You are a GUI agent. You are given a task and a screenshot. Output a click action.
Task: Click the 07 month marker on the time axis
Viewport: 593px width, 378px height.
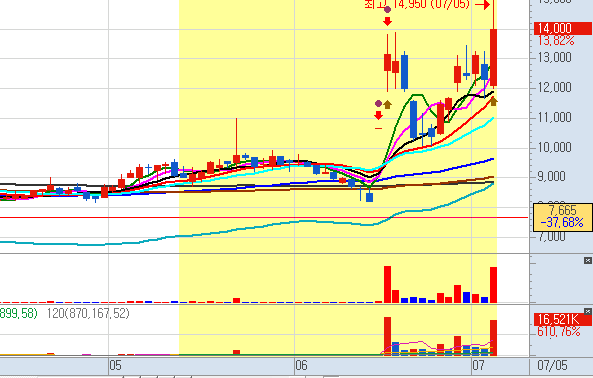click(x=478, y=366)
